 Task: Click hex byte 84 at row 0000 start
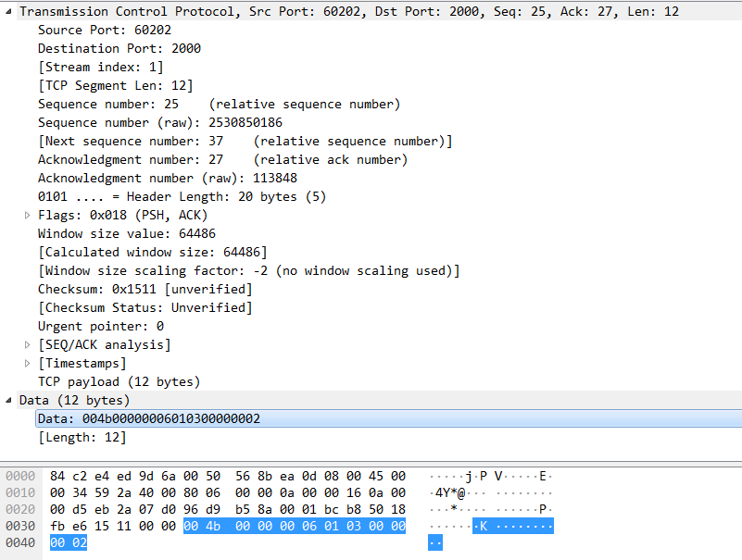57,476
